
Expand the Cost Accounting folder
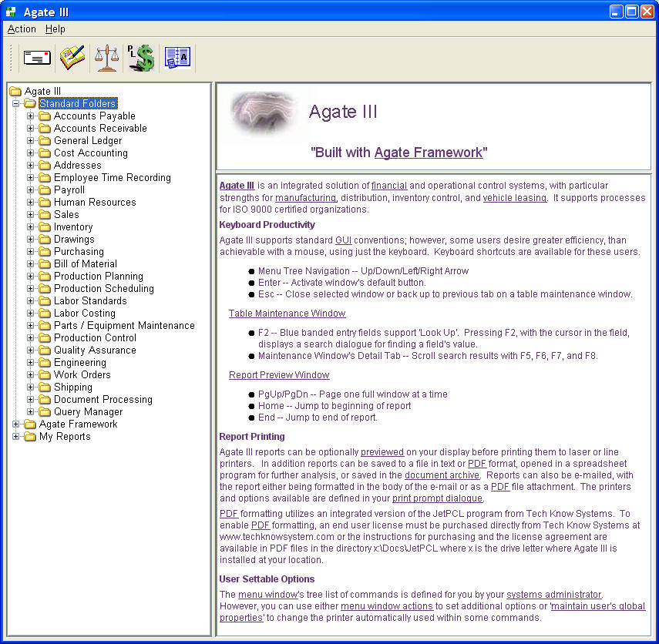(x=30, y=153)
